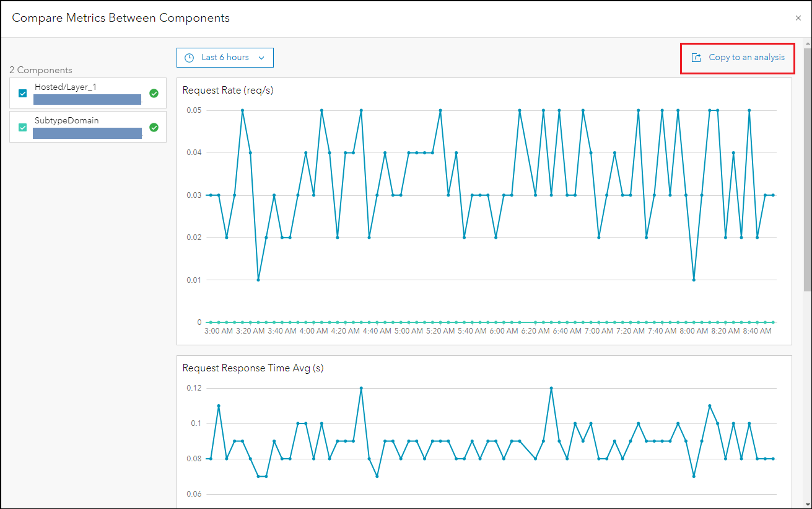The width and height of the screenshot is (812, 509).
Task: Open the Last 6 hours time range dropdown
Action: click(x=225, y=58)
